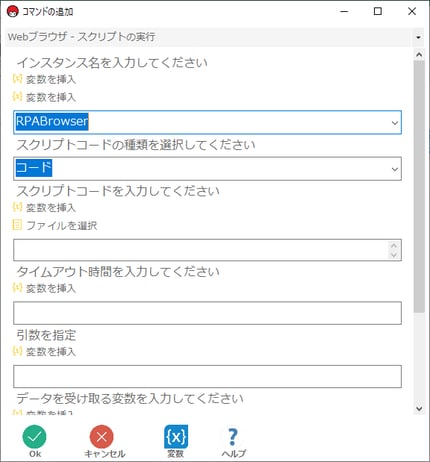Open the 変数 variables manager icon

[x=176, y=436]
